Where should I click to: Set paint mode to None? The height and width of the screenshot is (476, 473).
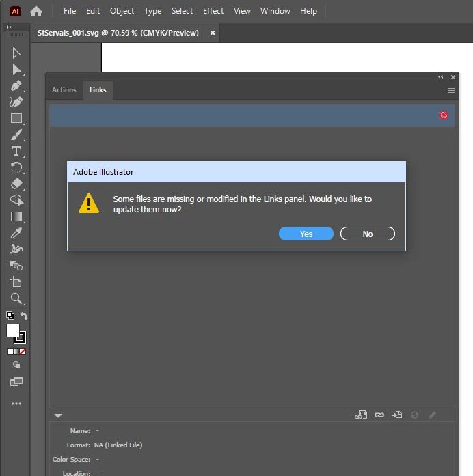pos(23,352)
